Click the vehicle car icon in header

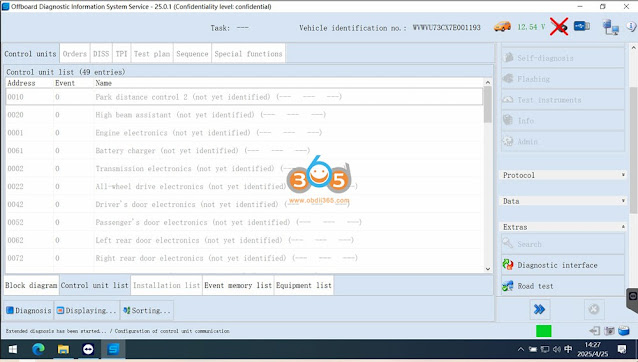(x=502, y=27)
